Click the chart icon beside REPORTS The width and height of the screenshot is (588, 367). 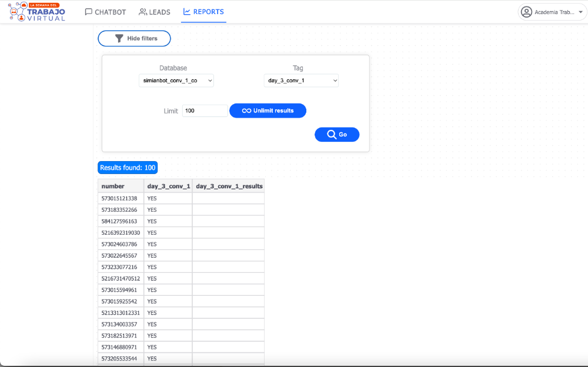(187, 12)
